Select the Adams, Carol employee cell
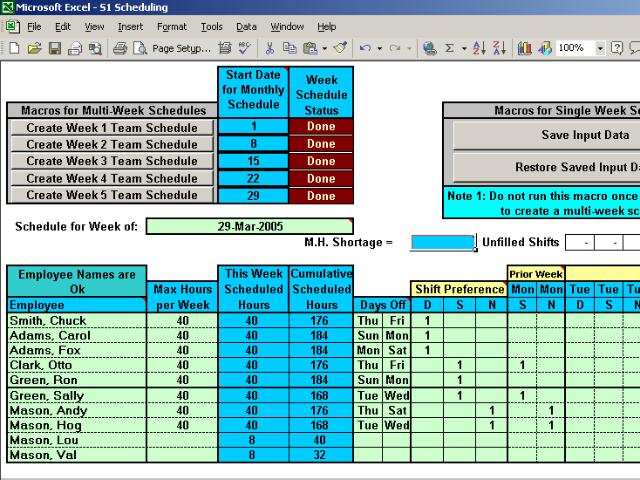The width and height of the screenshot is (640, 480). [x=77, y=336]
